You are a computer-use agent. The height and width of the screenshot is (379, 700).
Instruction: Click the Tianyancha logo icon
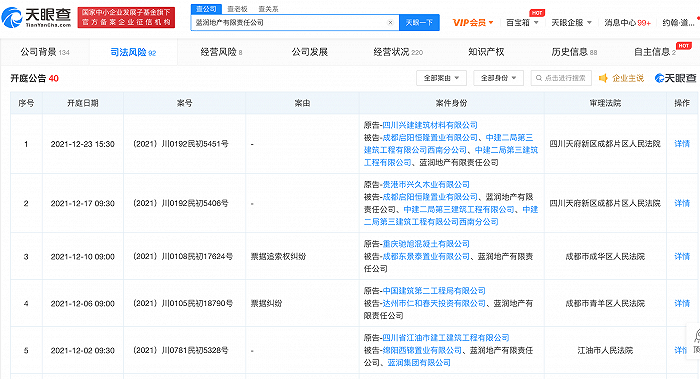click(x=12, y=17)
